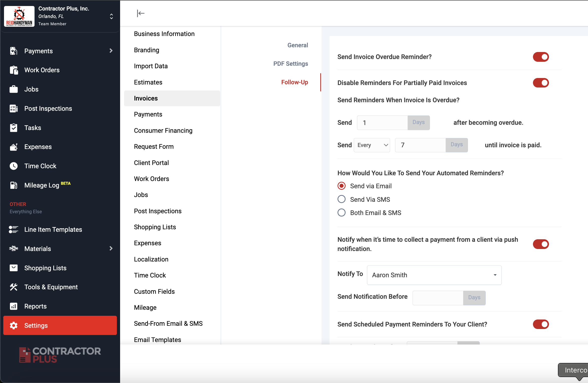Screen dimensions: 588x383
Task: Disable reminders for partially paid invoices toggle
Action: pyautogui.click(x=540, y=83)
